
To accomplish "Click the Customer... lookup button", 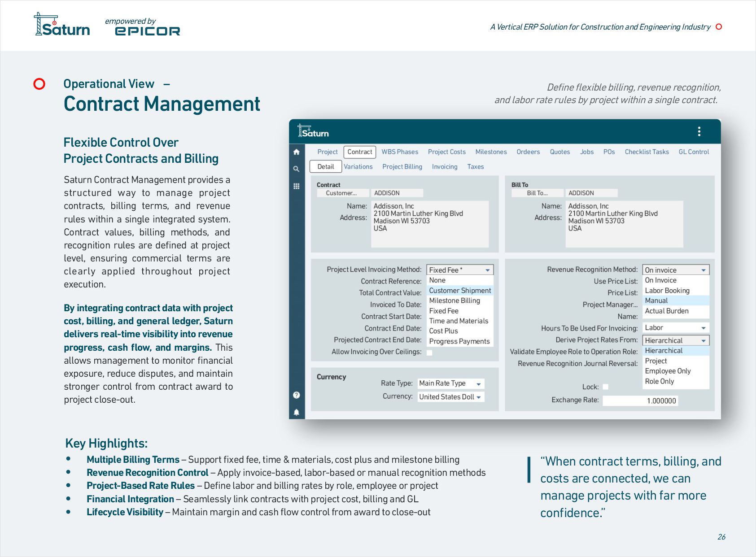I will pos(343,193).
